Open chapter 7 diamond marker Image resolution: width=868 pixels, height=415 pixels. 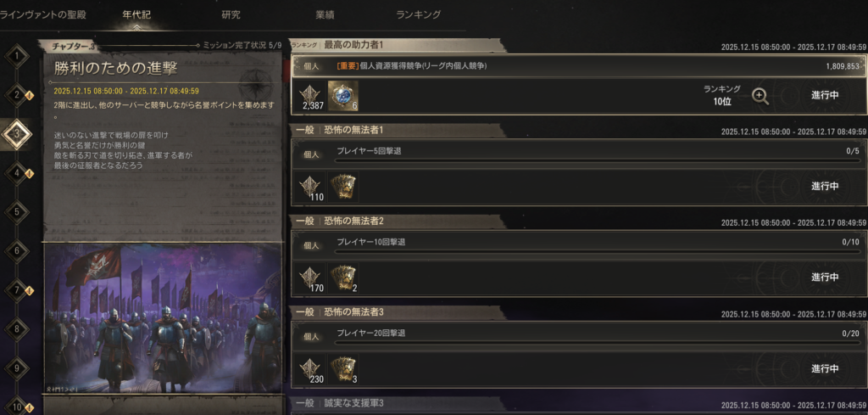click(17, 289)
